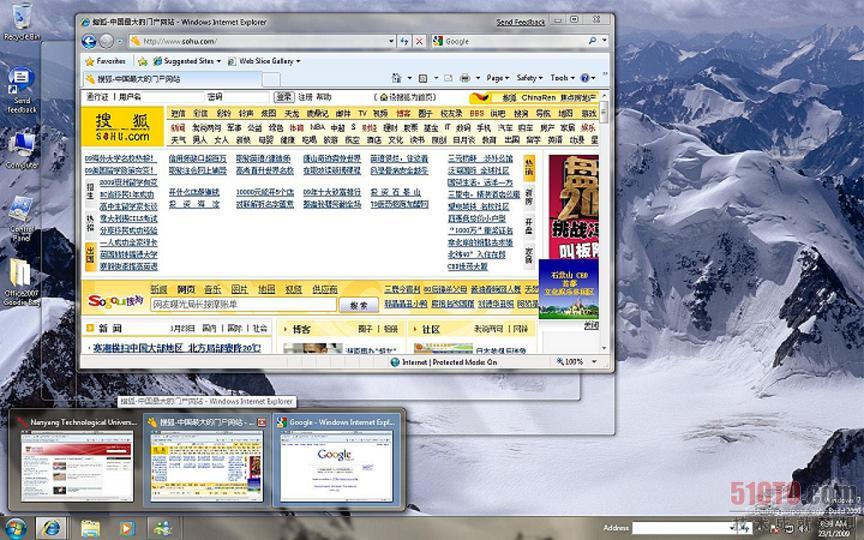Click the blue CBD floating advertisement

568,289
